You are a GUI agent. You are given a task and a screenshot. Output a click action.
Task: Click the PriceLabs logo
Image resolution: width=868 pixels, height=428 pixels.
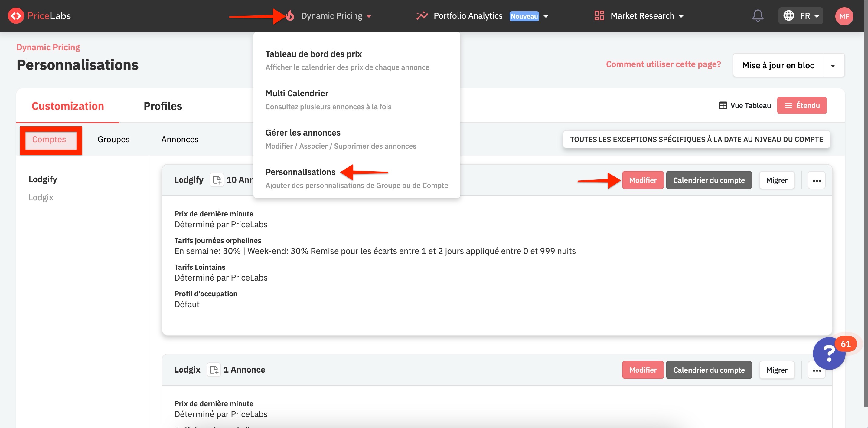coord(39,16)
